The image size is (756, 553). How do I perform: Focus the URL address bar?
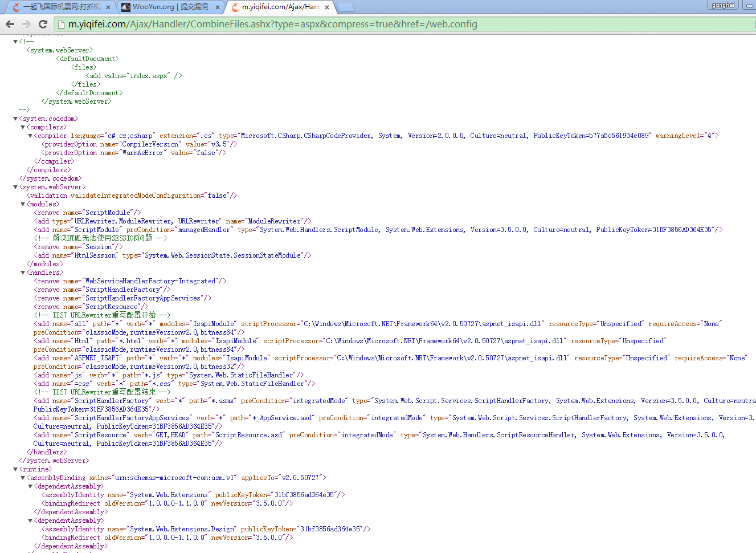pos(404,24)
